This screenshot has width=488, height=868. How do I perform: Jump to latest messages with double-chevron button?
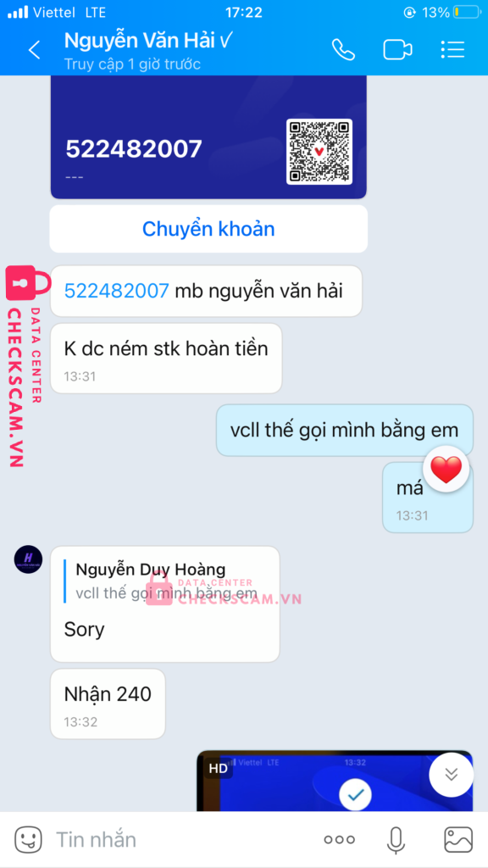point(452,775)
